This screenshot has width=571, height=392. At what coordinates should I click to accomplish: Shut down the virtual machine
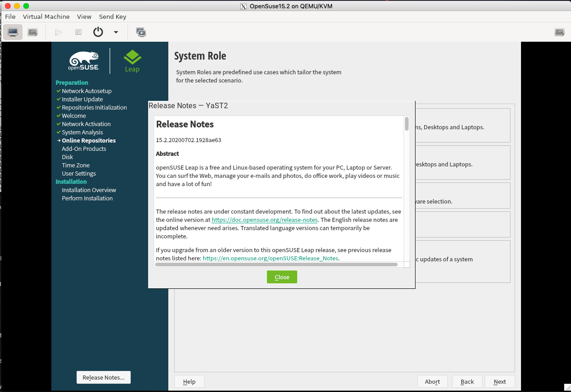click(98, 32)
